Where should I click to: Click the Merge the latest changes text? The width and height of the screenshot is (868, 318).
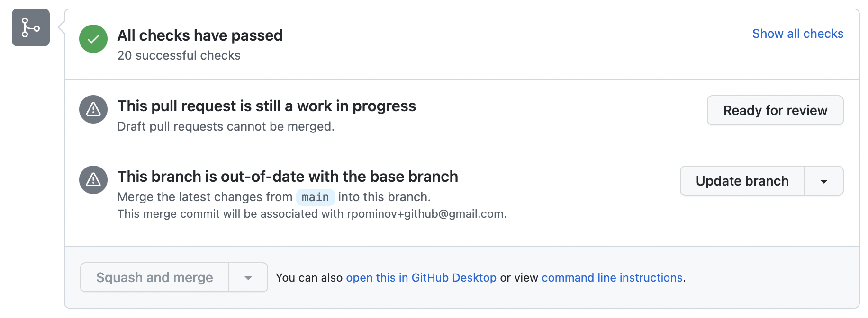click(x=204, y=197)
